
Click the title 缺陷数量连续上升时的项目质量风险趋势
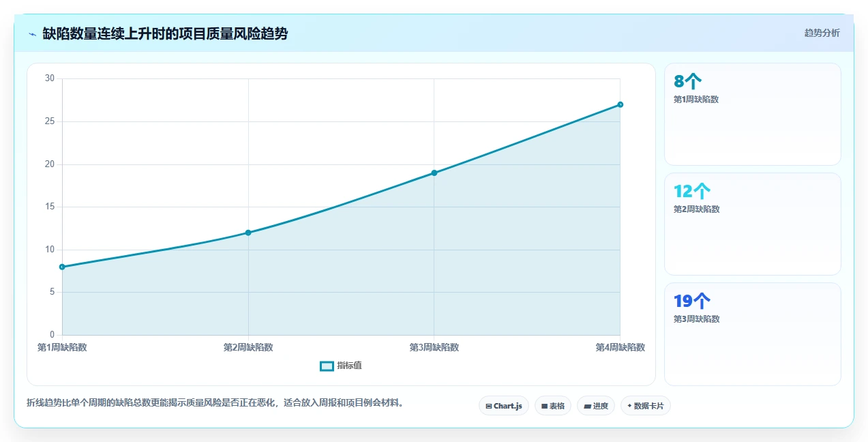tap(165, 33)
